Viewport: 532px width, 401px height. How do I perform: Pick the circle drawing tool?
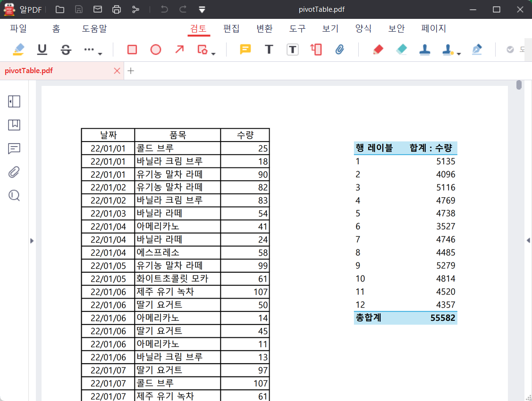click(x=155, y=49)
